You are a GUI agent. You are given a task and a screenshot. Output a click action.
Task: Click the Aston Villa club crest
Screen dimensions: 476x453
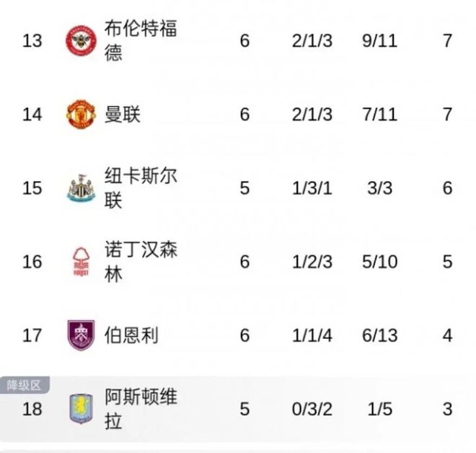[81, 409]
